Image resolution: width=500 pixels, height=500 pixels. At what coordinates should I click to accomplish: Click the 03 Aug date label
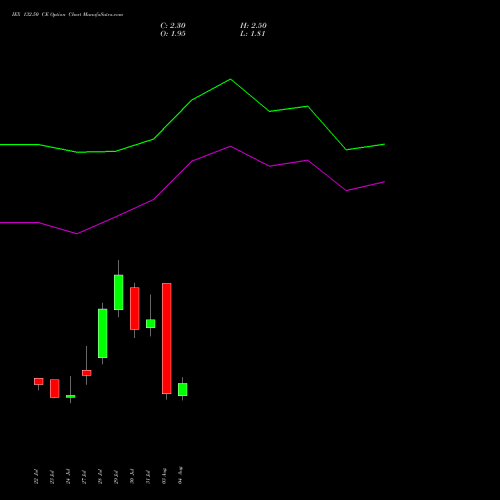click(x=164, y=476)
